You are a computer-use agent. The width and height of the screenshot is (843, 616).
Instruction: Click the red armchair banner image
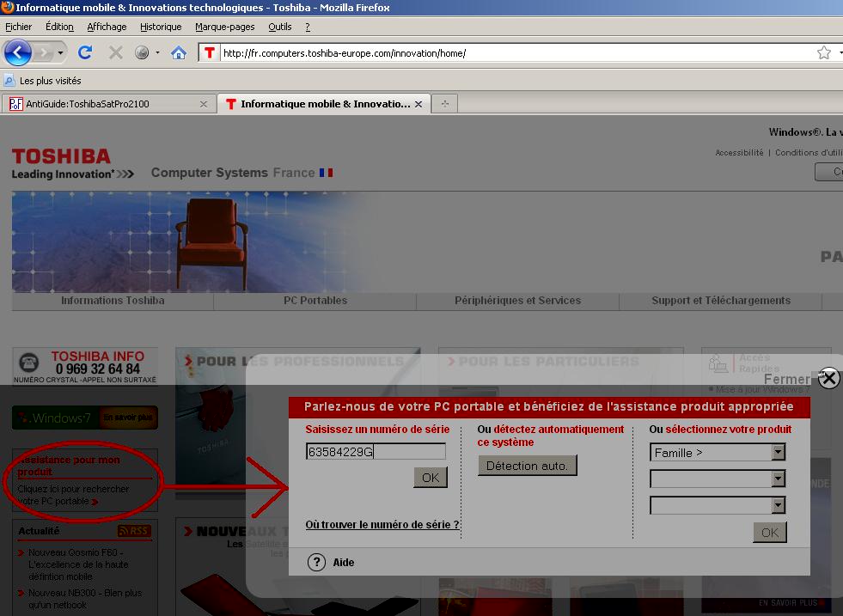point(212,243)
